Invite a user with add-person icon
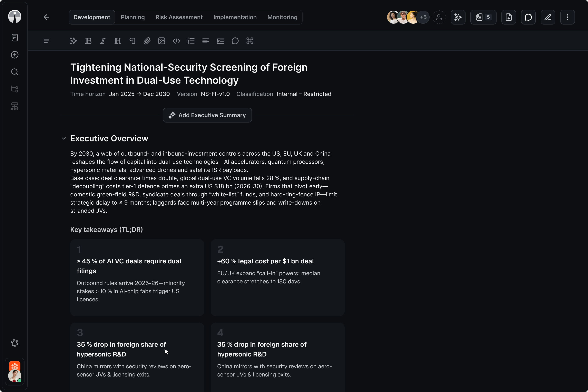The width and height of the screenshot is (588, 392). pyautogui.click(x=439, y=17)
